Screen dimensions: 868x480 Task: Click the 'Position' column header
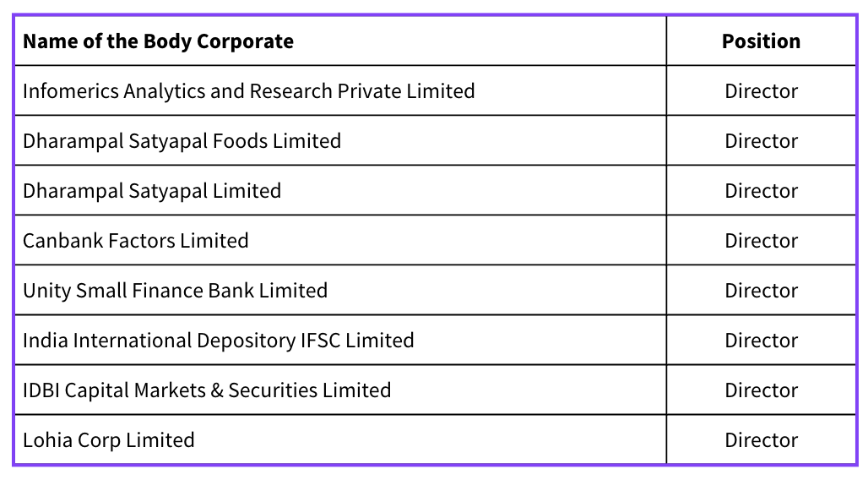tap(761, 41)
